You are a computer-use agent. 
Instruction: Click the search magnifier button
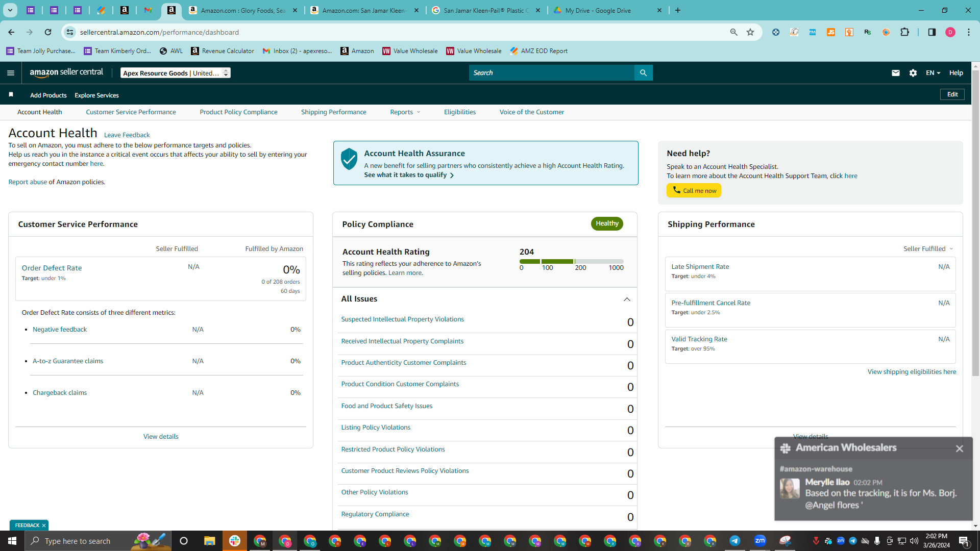tap(643, 73)
